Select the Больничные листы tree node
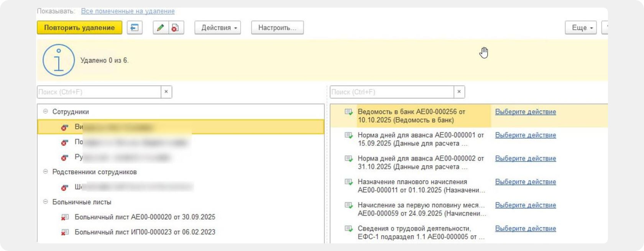Image resolution: width=644 pixels, height=251 pixels. 82,202
